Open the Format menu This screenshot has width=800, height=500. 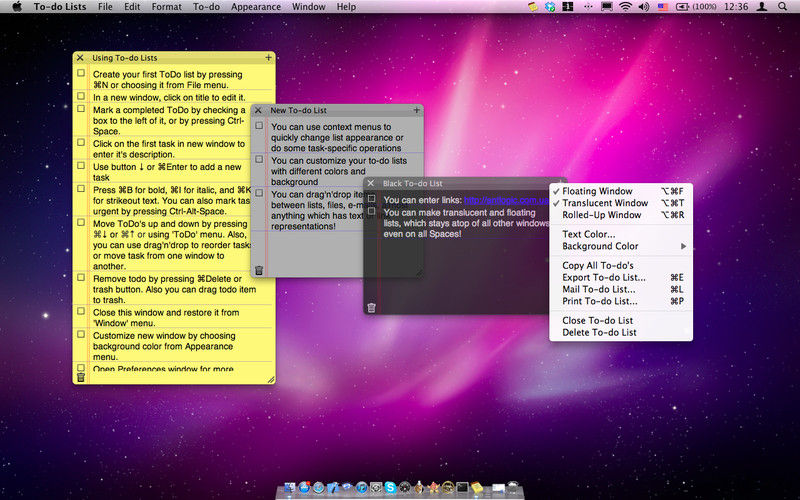click(x=166, y=7)
